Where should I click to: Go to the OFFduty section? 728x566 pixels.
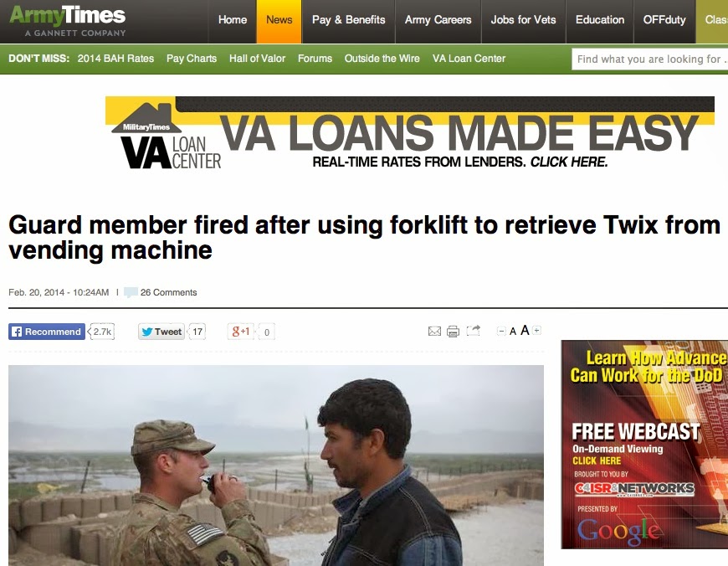pyautogui.click(x=664, y=20)
